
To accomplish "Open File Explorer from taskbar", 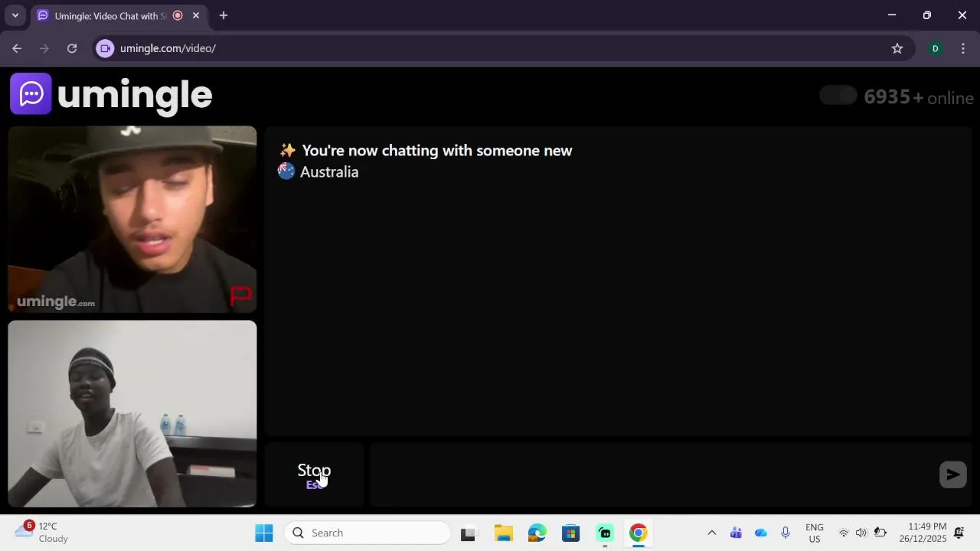I will coord(503,533).
